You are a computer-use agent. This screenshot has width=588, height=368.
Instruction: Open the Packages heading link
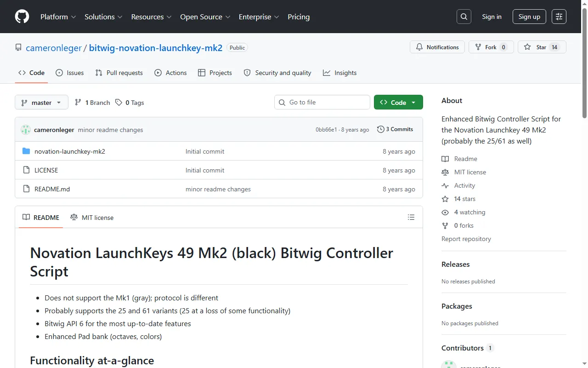(457, 306)
